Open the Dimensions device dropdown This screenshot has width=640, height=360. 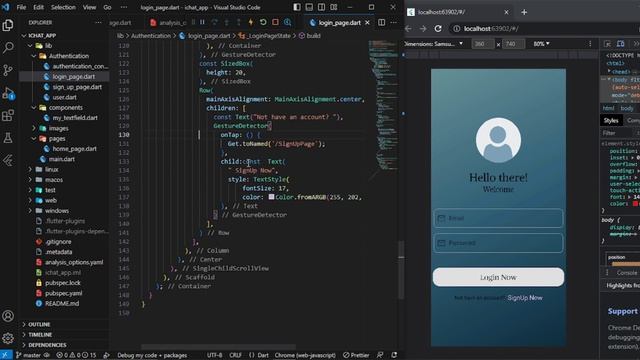pos(434,44)
